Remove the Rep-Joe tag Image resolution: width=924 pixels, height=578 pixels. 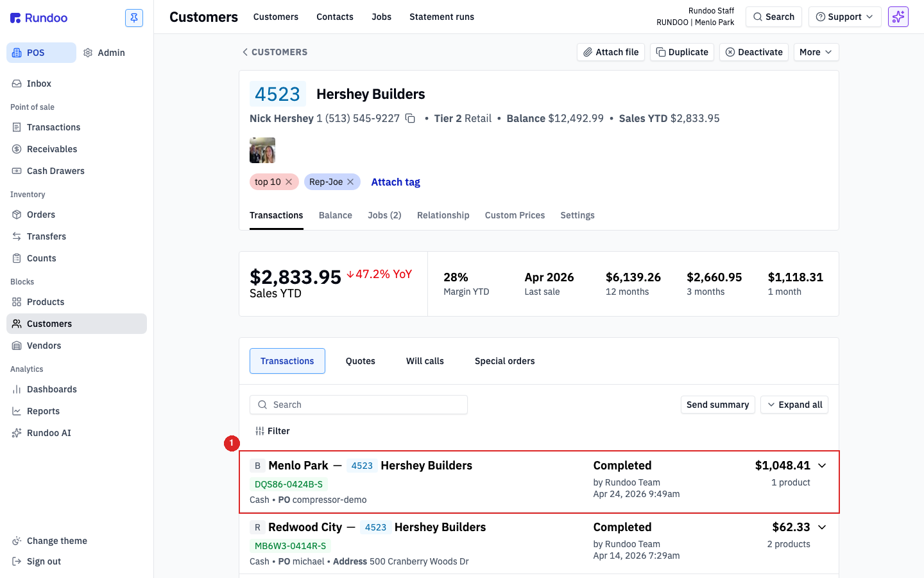click(x=350, y=182)
